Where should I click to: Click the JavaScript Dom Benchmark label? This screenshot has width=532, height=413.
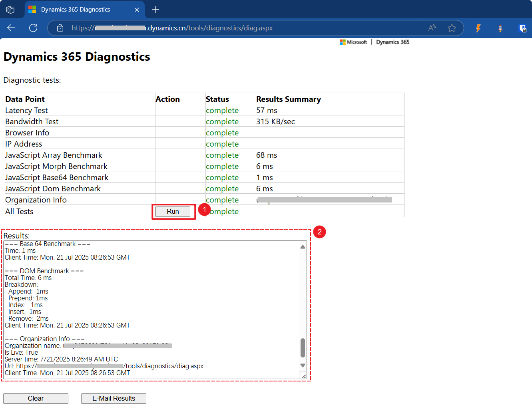pos(53,189)
